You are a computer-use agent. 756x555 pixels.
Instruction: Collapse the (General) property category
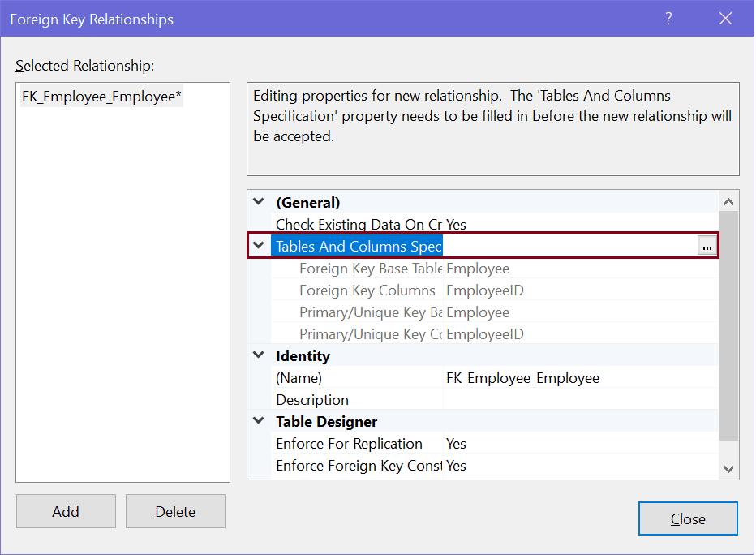pos(257,202)
